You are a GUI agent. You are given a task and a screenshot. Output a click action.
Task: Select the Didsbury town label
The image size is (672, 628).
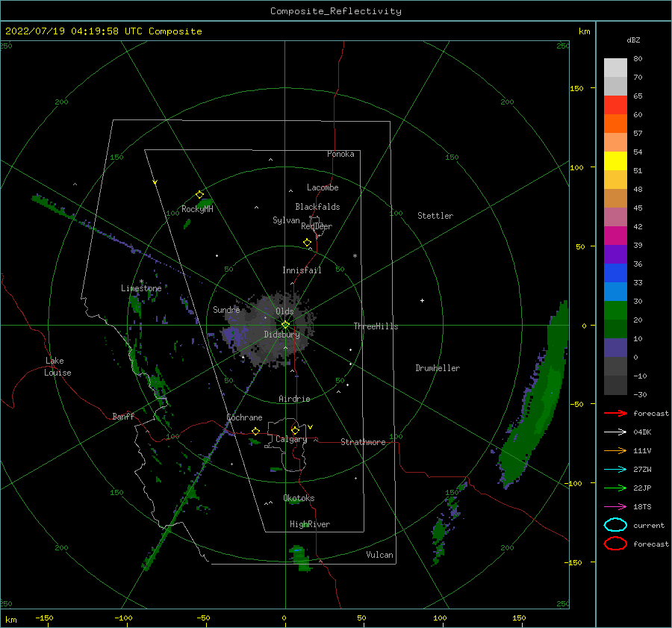click(x=282, y=335)
